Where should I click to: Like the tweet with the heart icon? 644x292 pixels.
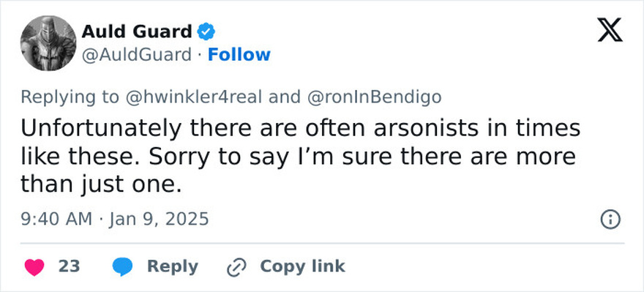(x=34, y=267)
